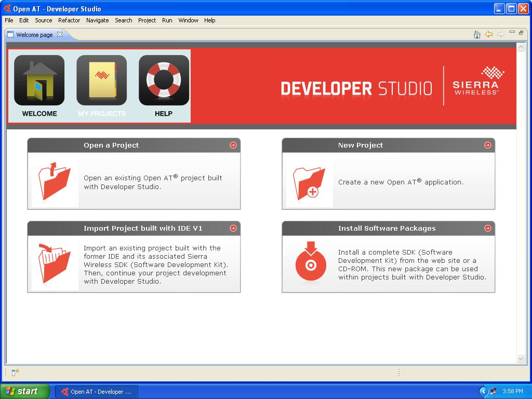Click the New Project header

pos(389,145)
